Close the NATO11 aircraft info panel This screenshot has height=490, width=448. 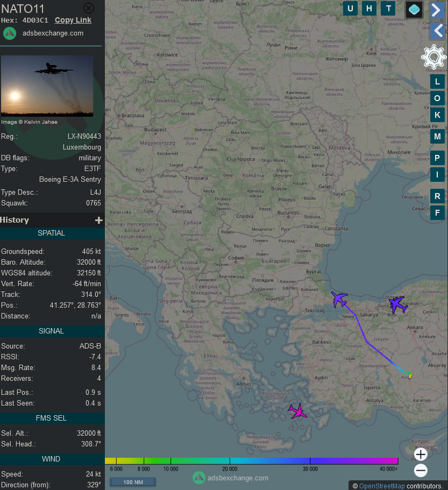89,8
